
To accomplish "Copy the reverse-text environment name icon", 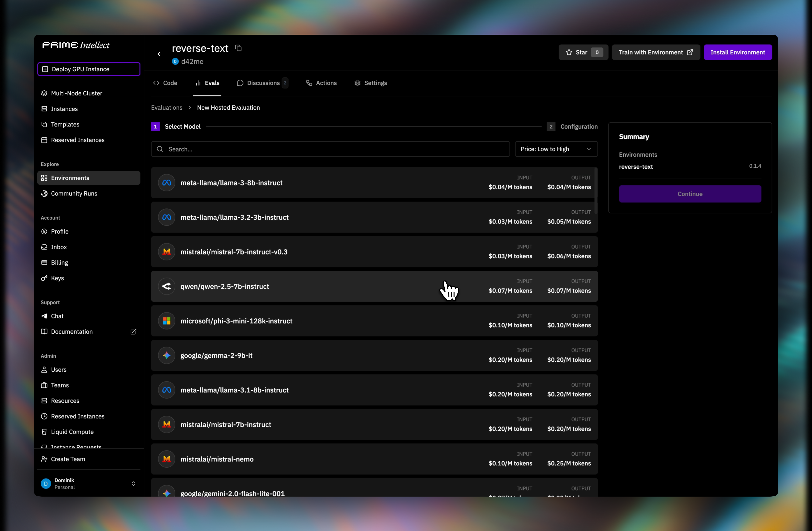I will click(x=238, y=48).
